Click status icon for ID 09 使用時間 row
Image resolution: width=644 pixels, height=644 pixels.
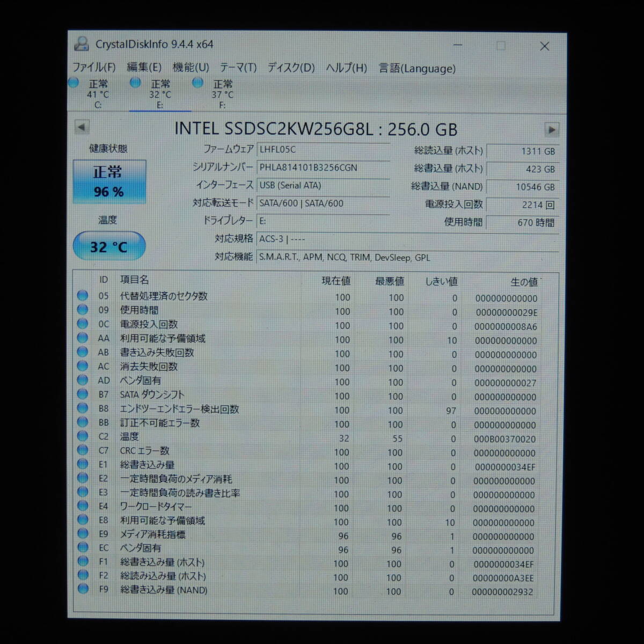coord(82,310)
